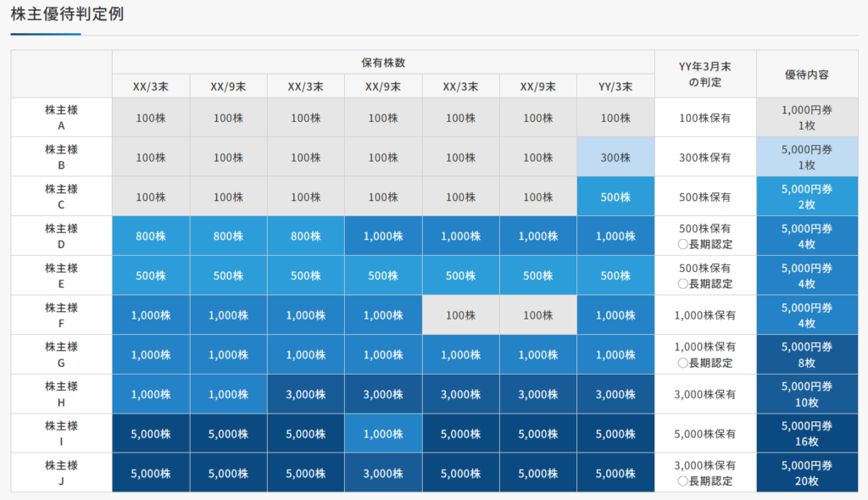Click the 300株保有 judgment cell
Viewport: 868px width, 500px height.
click(x=705, y=158)
